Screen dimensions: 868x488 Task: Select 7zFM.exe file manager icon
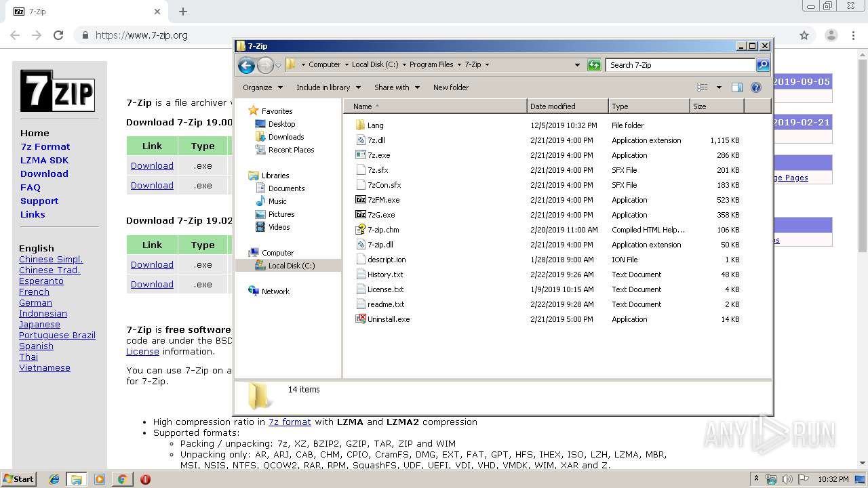click(x=360, y=200)
